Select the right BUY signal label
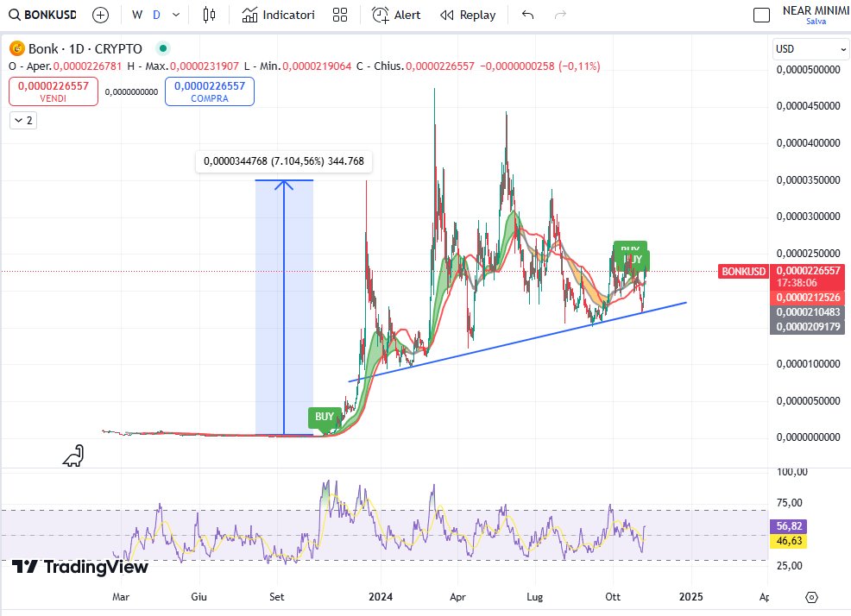The height and width of the screenshot is (616, 851). coord(633,259)
